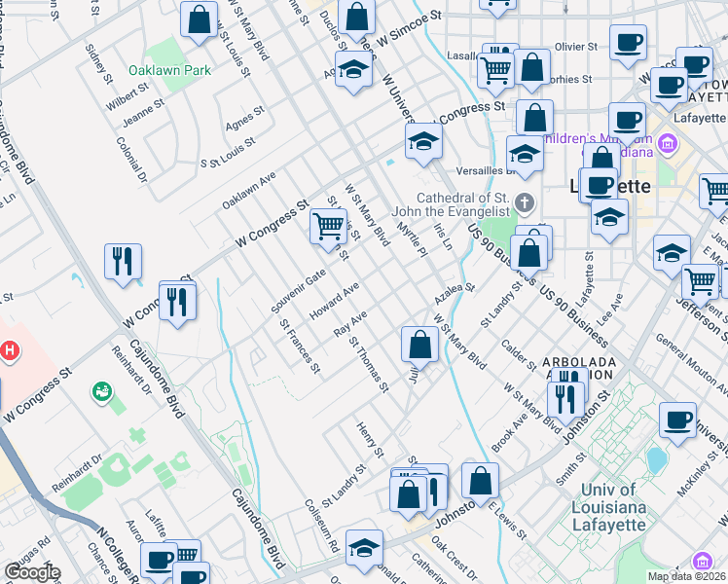Image resolution: width=728 pixels, height=584 pixels.
Task: Click the Cathedral of St. John cross marker
Action: pyautogui.click(x=525, y=203)
